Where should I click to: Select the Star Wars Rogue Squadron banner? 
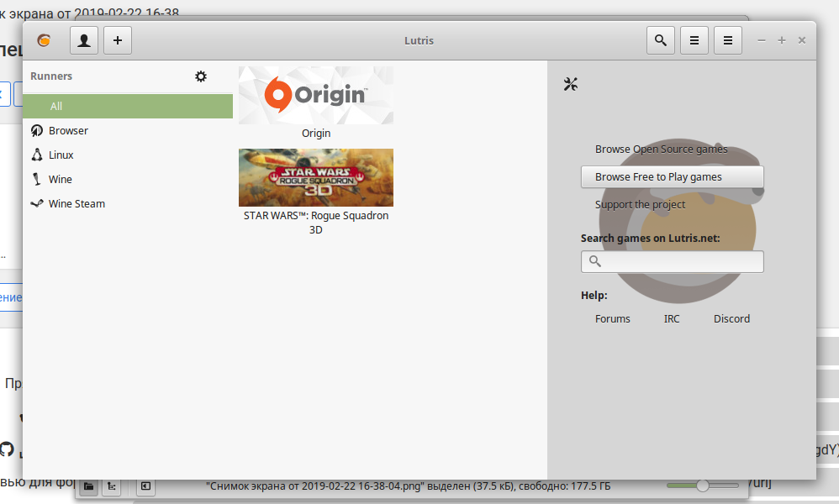click(x=316, y=177)
